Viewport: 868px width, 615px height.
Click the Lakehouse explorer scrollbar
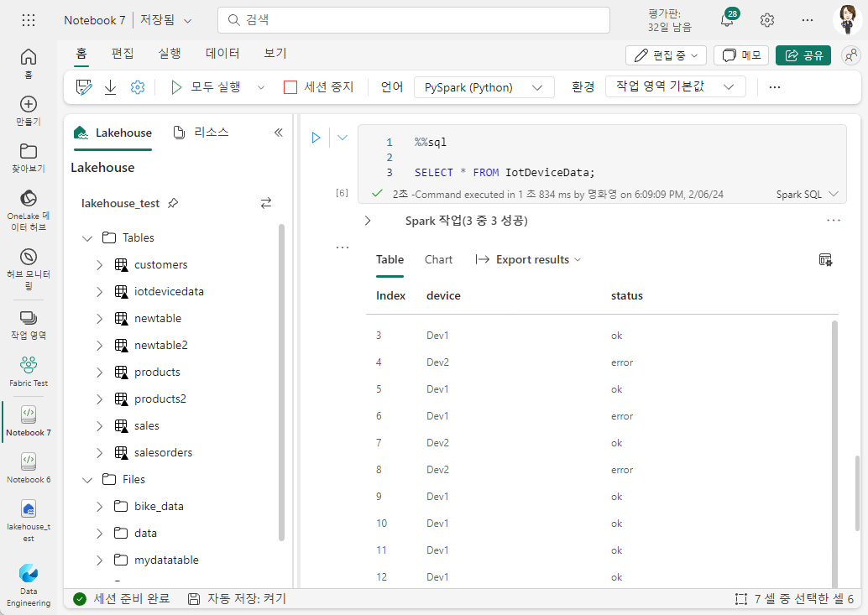281,382
